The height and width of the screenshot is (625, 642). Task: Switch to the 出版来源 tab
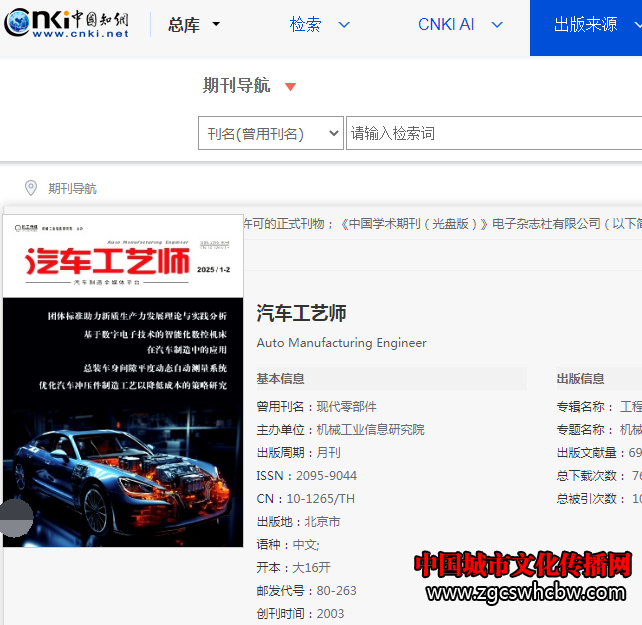585,25
